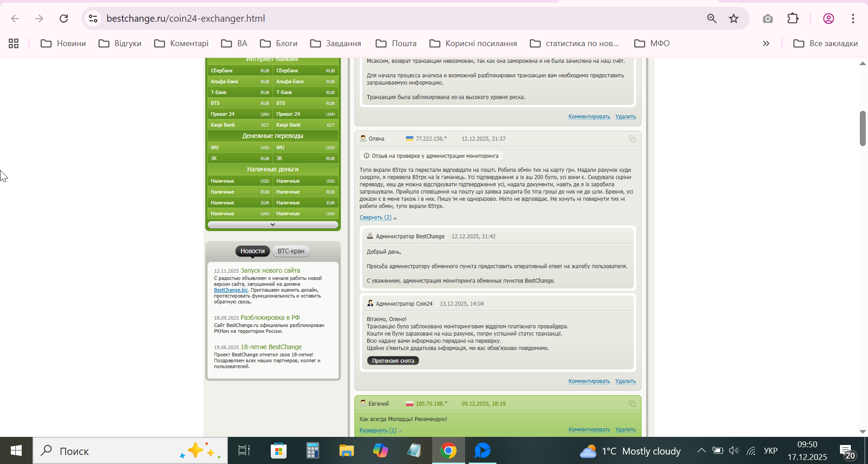Focus the address bar URL field
The height and width of the screenshot is (464, 868).
tap(398, 19)
